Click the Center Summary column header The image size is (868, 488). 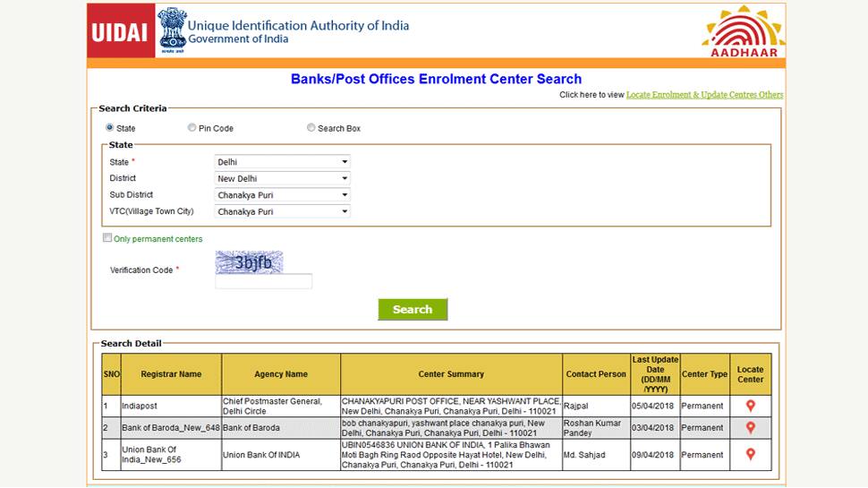coord(451,374)
